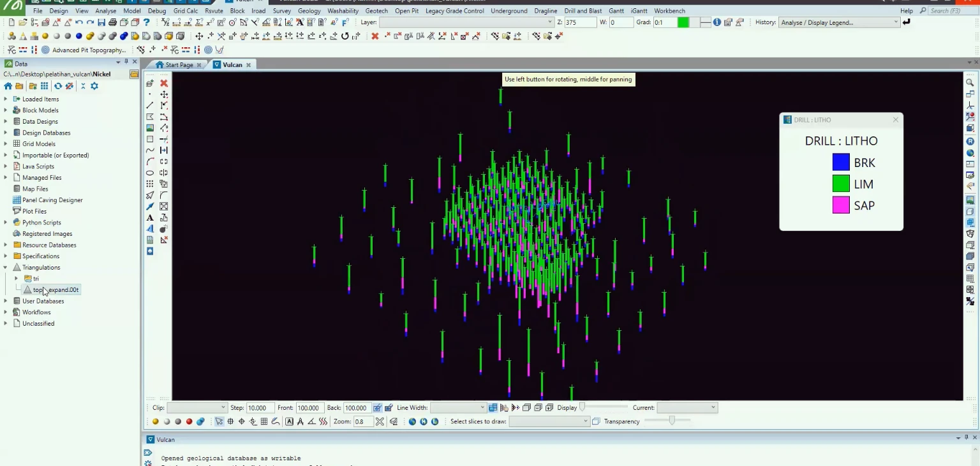
Task: Close the Vulcan document tab
Action: coord(249,65)
